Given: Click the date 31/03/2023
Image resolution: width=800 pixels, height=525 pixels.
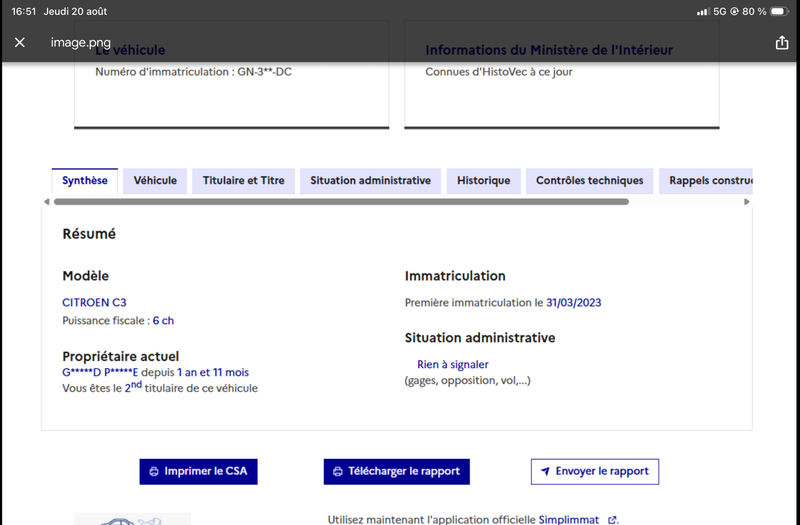Looking at the screenshot, I should point(573,303).
